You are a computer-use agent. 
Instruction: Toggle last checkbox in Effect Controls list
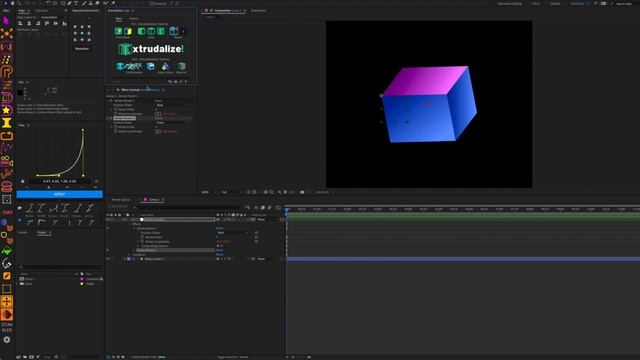tap(116, 131)
